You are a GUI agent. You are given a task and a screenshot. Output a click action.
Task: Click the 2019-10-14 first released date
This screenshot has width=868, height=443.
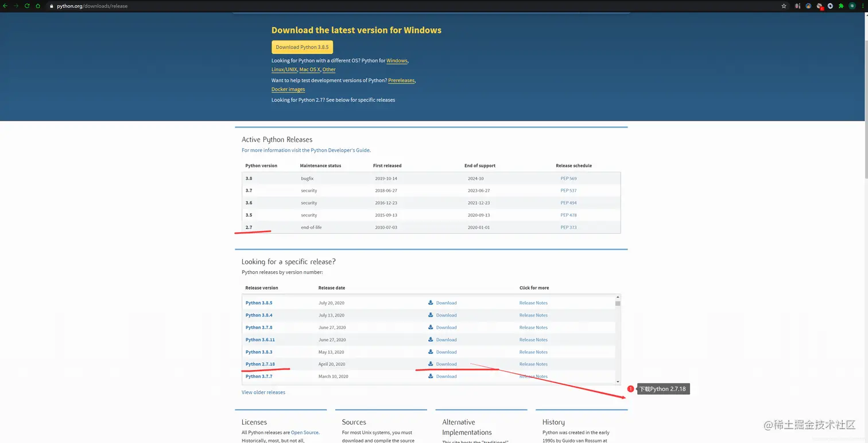pos(386,179)
